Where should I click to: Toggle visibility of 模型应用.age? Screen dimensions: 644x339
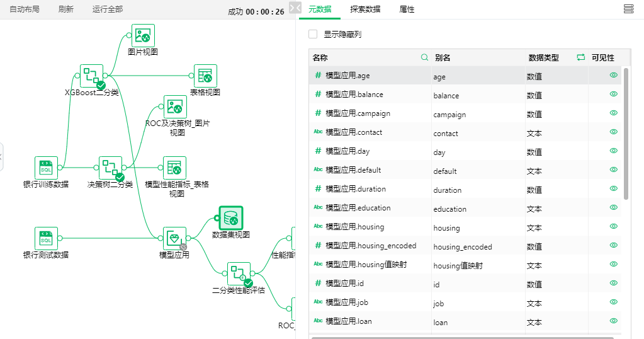point(614,75)
